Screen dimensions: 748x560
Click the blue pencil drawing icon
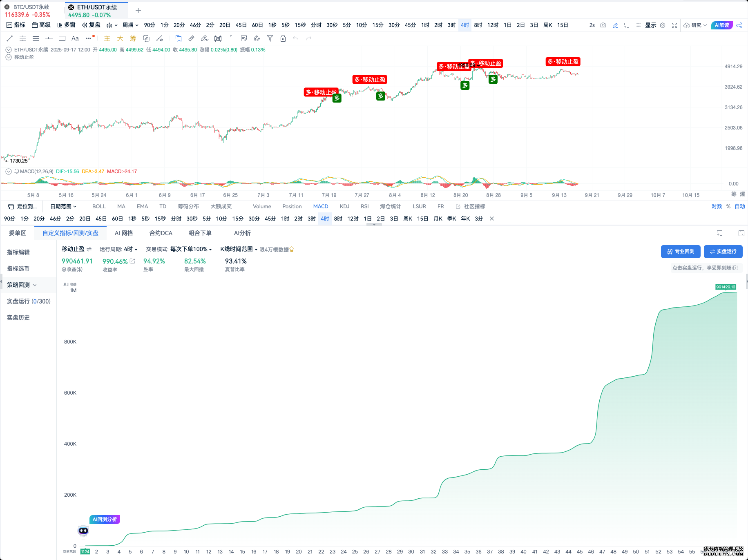pyautogui.click(x=615, y=25)
